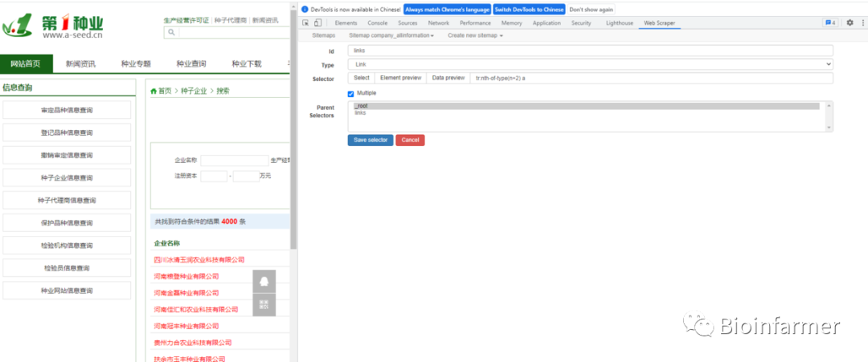Click Switch DevTools to Chinese button
The height and width of the screenshot is (362, 868).
tap(529, 10)
